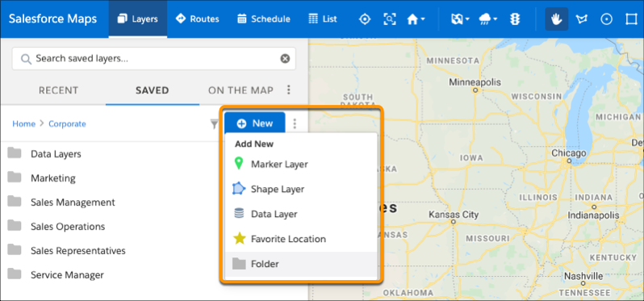Image resolution: width=644 pixels, height=301 pixels.
Task: Click the Corporate breadcrumb link
Action: [x=67, y=123]
